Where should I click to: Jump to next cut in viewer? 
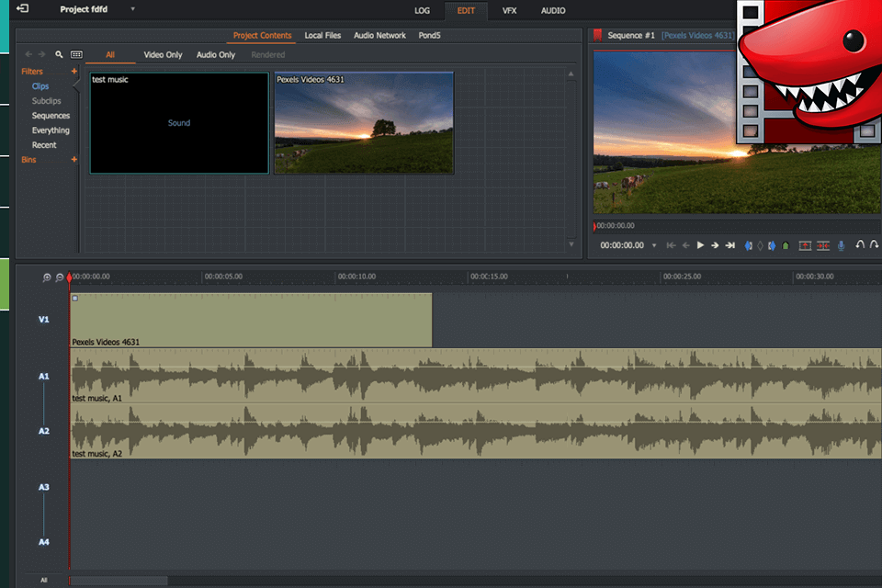pyautogui.click(x=730, y=245)
